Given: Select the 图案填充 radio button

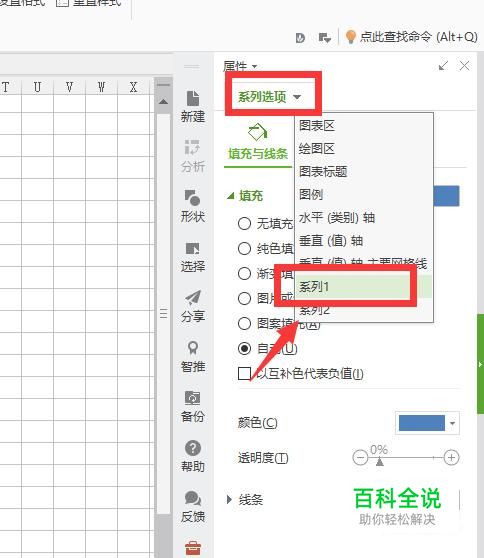Looking at the screenshot, I should coord(244,323).
